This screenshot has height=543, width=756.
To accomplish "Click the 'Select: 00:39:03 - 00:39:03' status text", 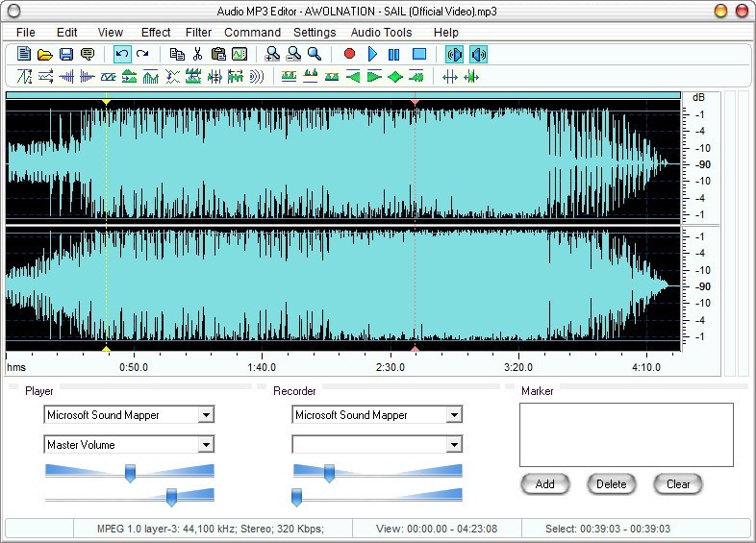I will click(608, 529).
